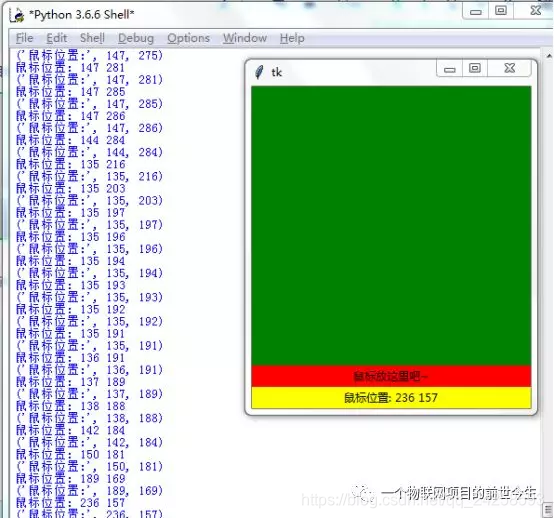Viewport: 554px width, 518px height.
Task: Open the Debug menu
Action: [136, 38]
